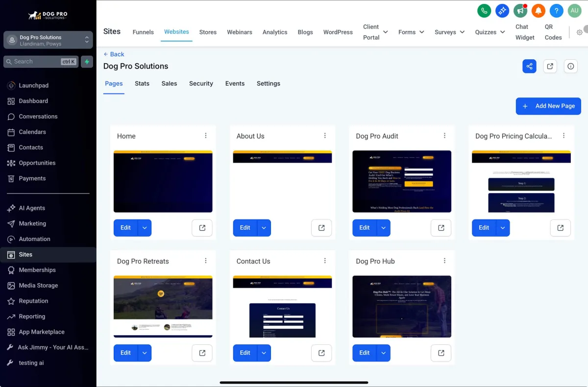Open the AU user avatar menu
Image resolution: width=588 pixels, height=387 pixels.
point(574,11)
